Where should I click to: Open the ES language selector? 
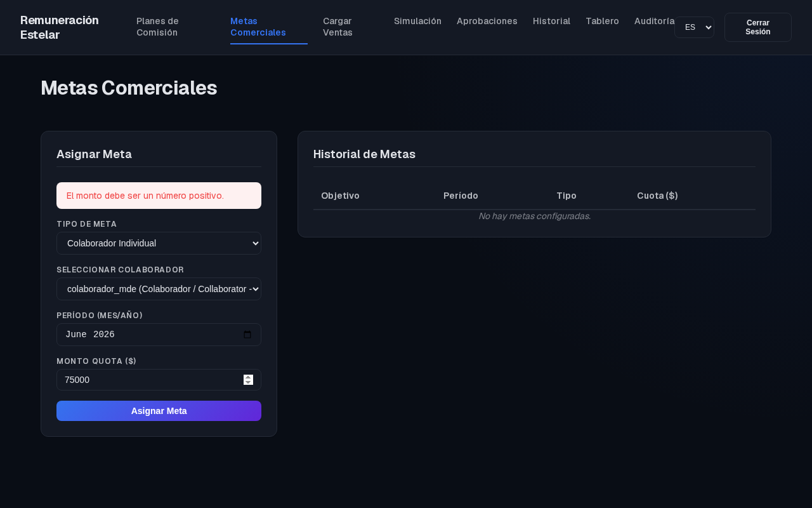694,27
